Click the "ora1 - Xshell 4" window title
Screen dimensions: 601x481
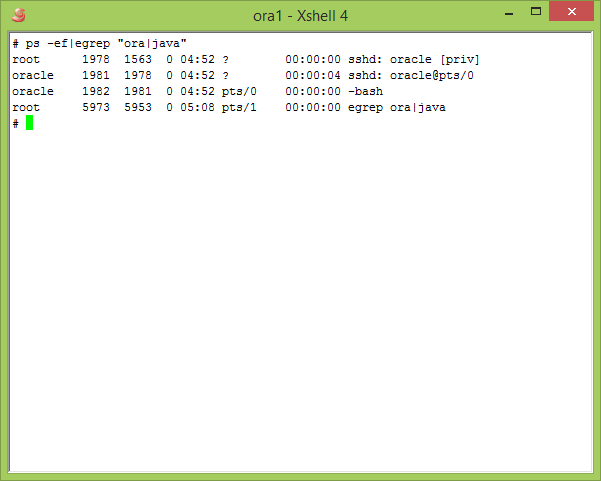(x=300, y=15)
